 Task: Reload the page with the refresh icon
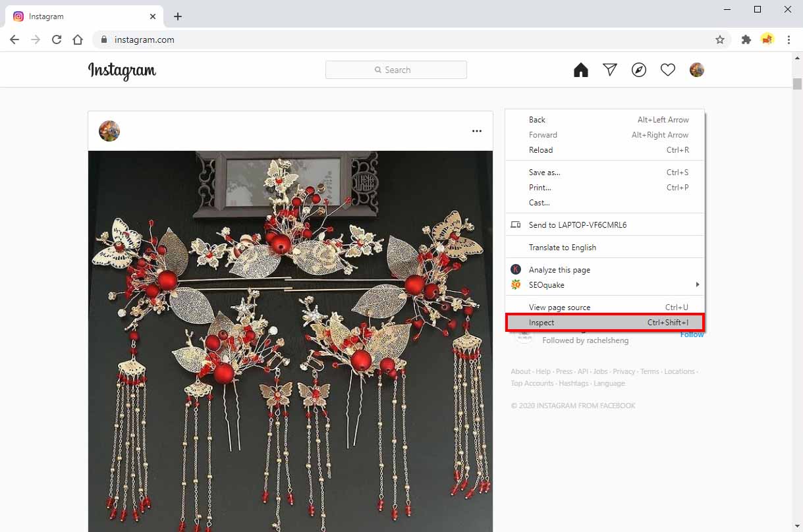click(57, 40)
